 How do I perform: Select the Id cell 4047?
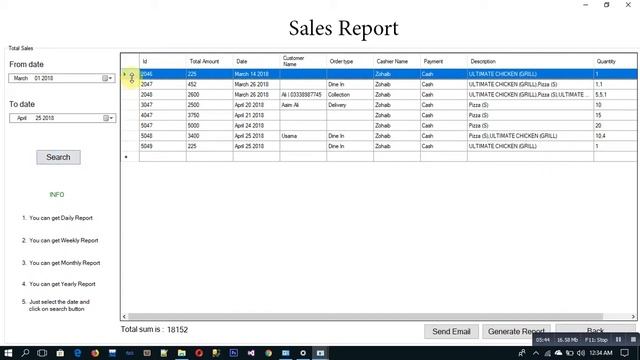coord(163,116)
